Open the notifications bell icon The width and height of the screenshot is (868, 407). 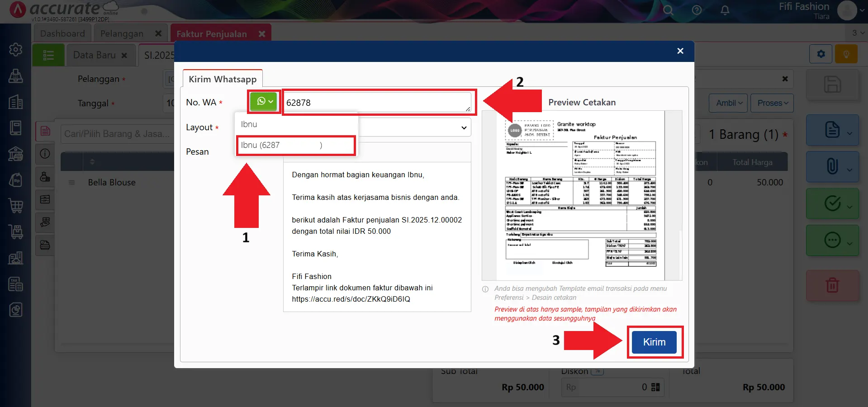[x=725, y=10]
